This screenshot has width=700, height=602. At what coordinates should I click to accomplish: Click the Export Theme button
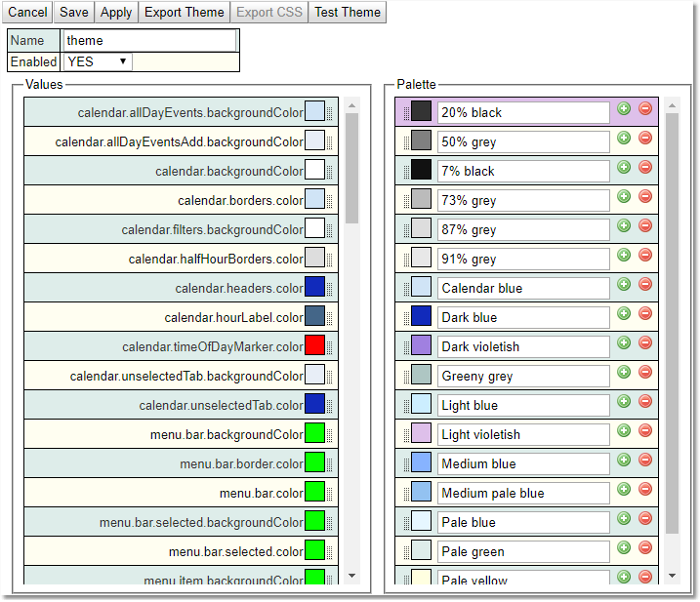185,13
